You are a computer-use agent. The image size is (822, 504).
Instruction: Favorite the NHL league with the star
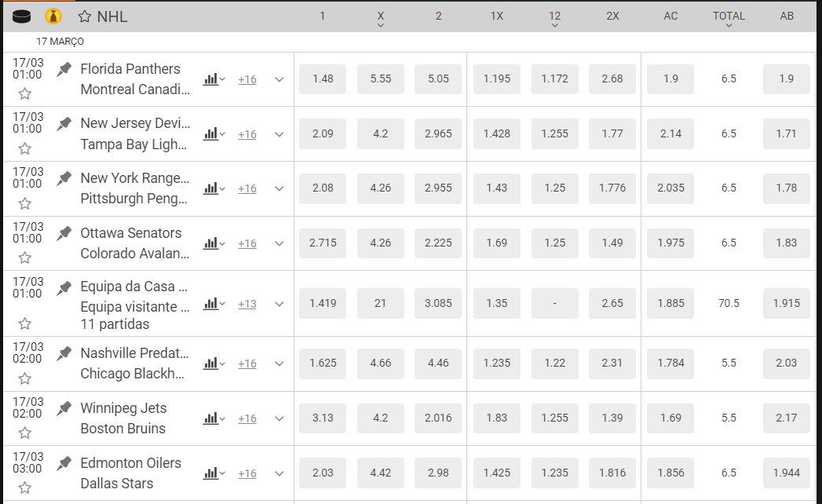[85, 16]
